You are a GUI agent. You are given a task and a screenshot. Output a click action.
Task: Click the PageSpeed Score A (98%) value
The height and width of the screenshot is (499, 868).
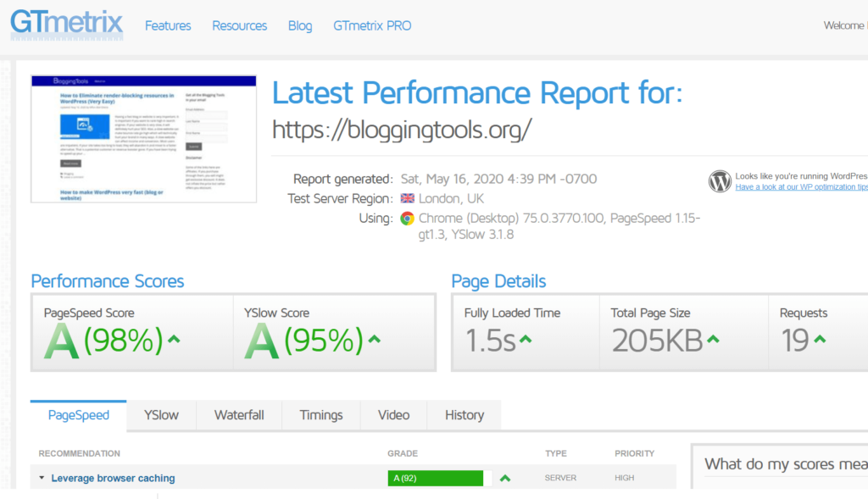click(x=104, y=341)
